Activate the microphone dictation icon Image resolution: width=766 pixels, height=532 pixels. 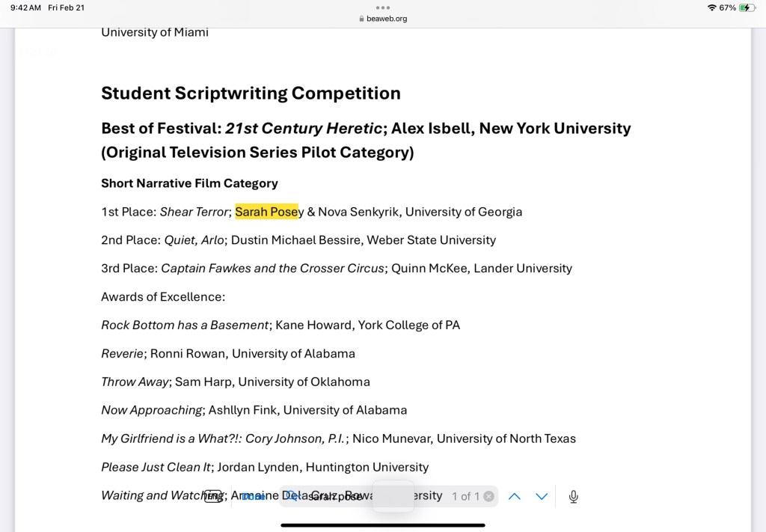tap(573, 496)
